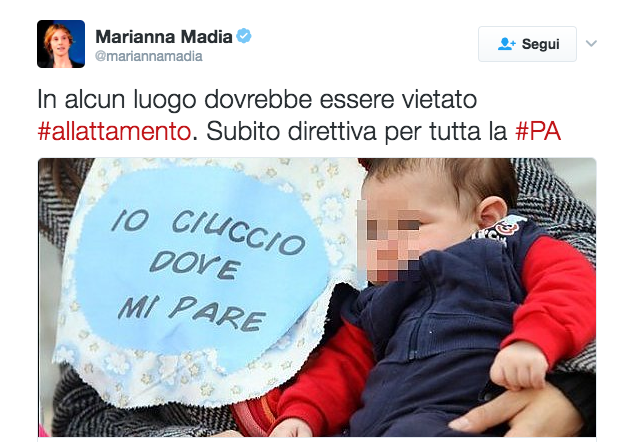
Task: Click the text 'Subito direttiva per tutta la'
Action: (356, 131)
